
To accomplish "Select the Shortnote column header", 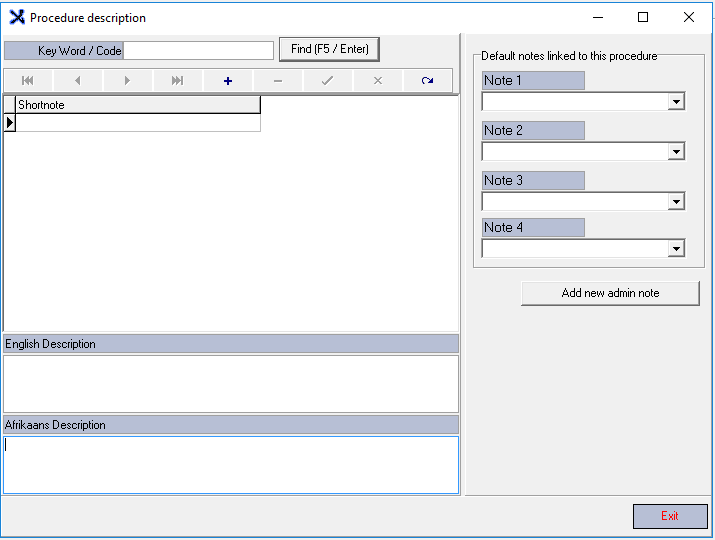I will 137,105.
